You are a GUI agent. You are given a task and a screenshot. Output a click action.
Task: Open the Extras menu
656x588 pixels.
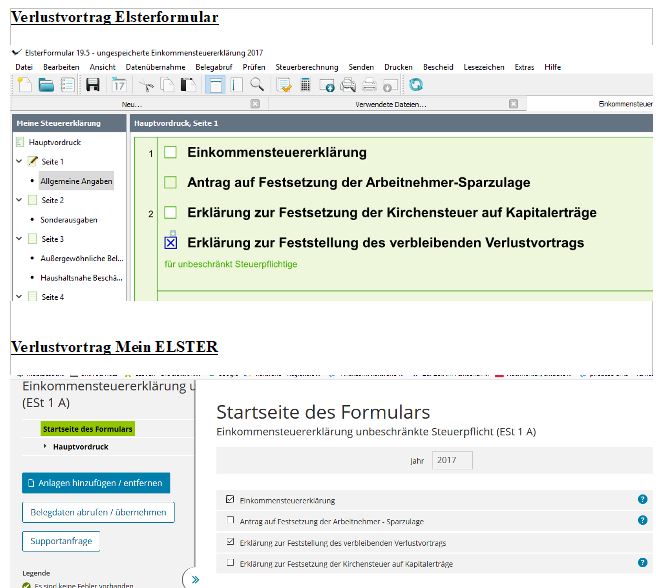pos(524,67)
